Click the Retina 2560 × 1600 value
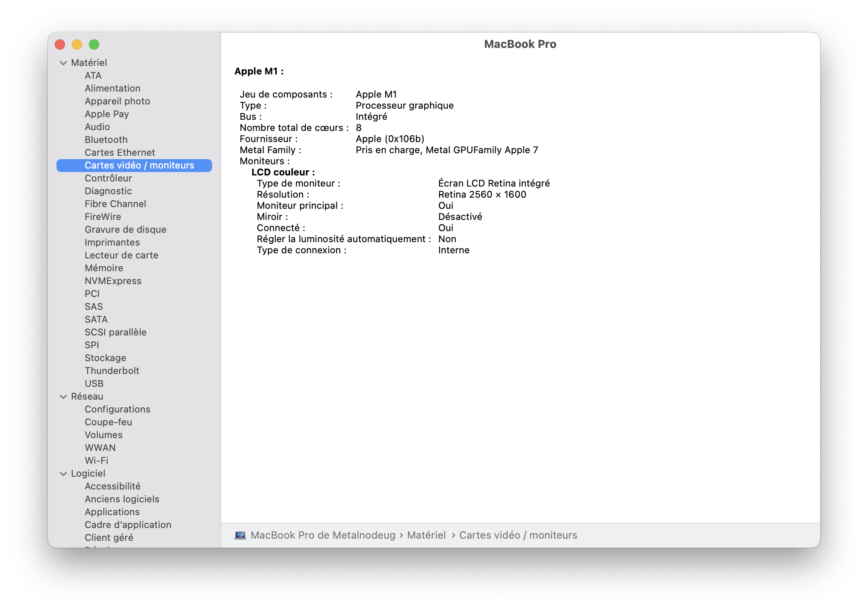The width and height of the screenshot is (868, 611). 482,195
